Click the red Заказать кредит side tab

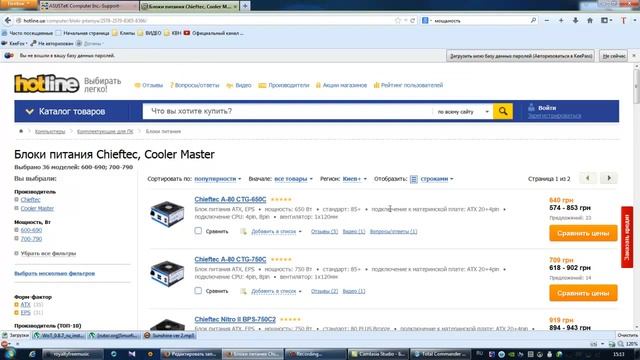[627, 237]
